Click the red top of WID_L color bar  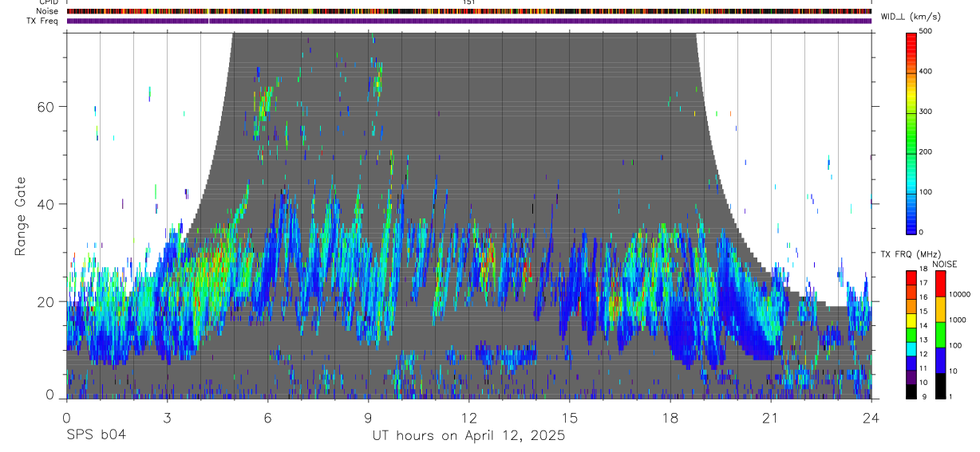911,37
